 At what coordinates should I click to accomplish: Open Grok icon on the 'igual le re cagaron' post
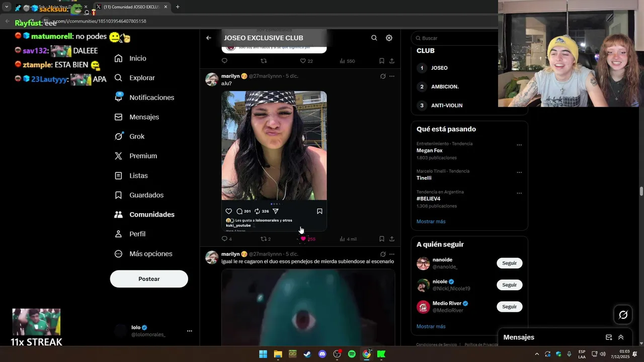(x=383, y=254)
